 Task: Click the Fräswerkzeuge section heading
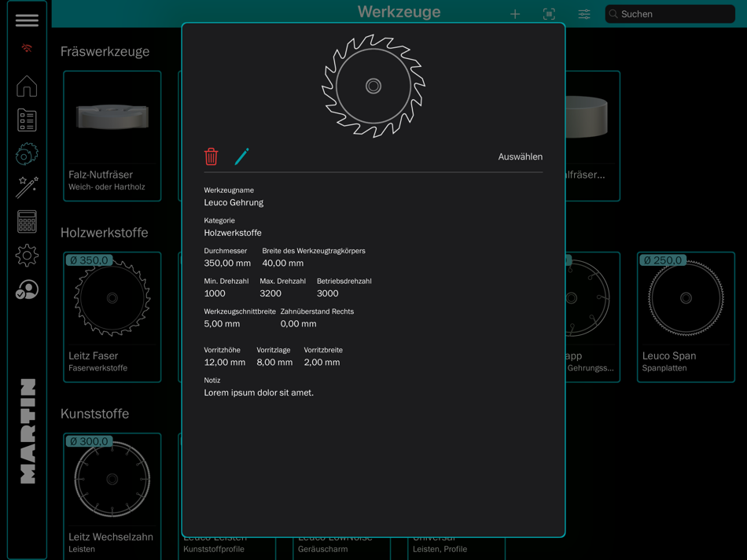click(105, 51)
